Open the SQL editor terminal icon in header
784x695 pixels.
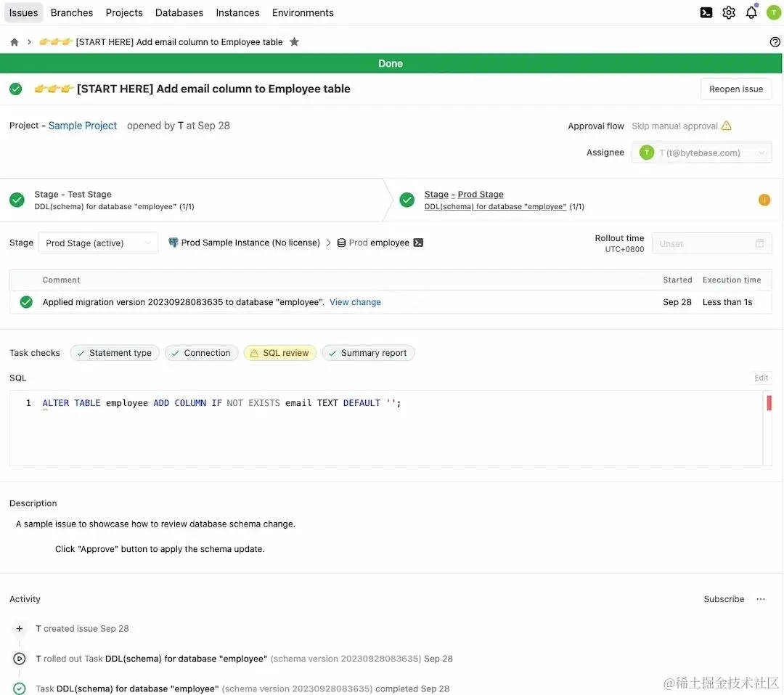pyautogui.click(x=706, y=12)
